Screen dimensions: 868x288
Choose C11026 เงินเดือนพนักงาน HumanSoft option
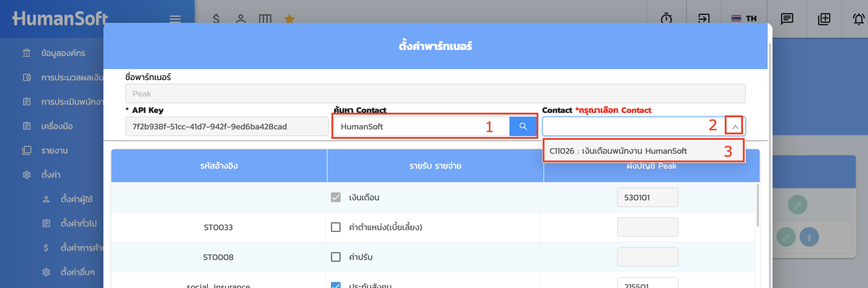[644, 151]
